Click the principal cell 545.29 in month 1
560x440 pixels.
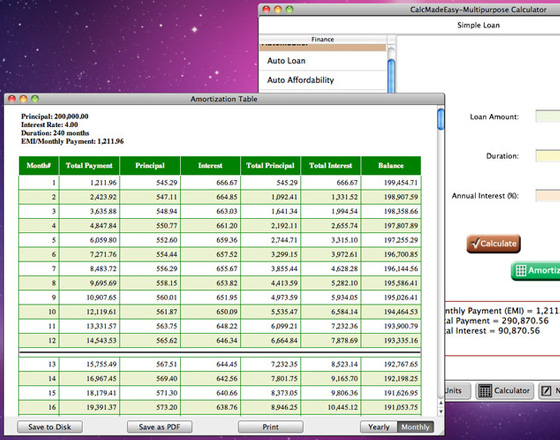[x=150, y=183]
